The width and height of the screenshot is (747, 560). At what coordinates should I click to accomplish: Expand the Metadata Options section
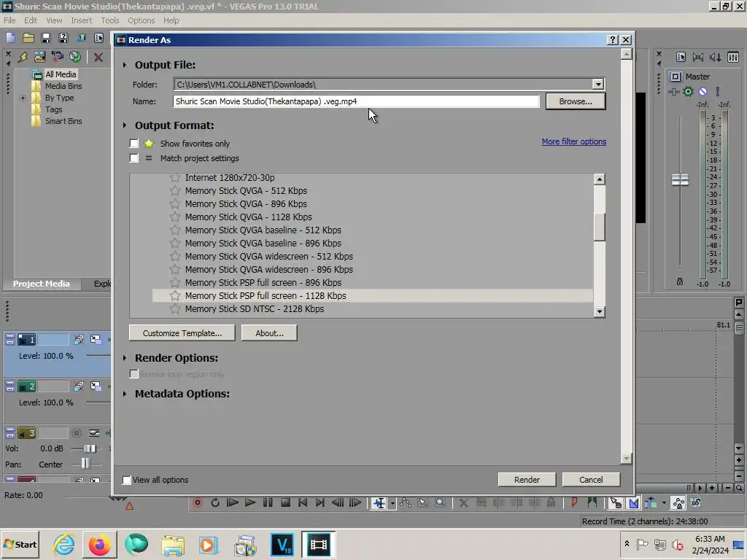point(125,394)
